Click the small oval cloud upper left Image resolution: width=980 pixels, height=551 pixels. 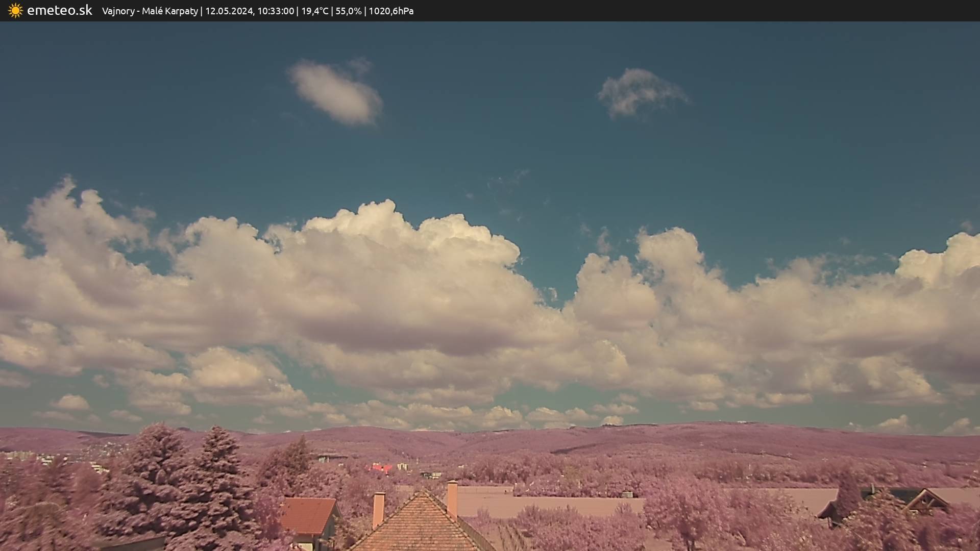click(x=337, y=93)
